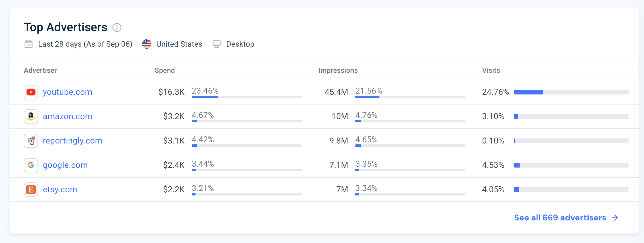Viewport: 644px width, 243px height.
Task: Click the Spend column header
Action: click(x=165, y=70)
